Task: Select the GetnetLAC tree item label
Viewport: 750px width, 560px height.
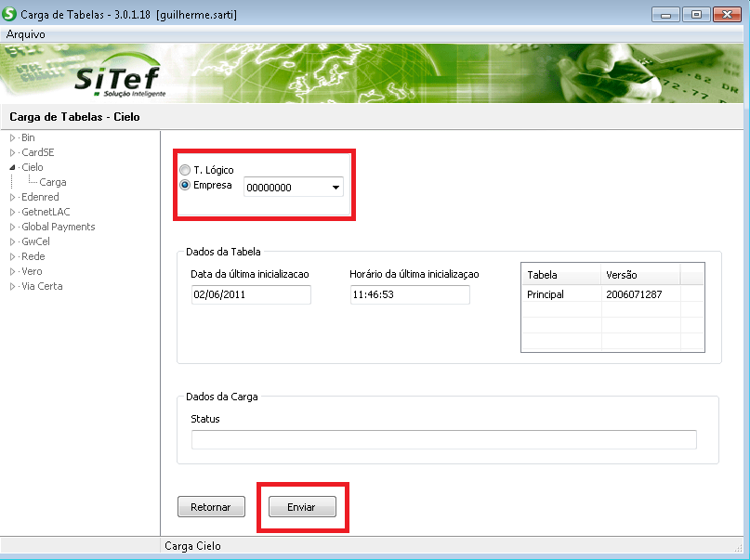Action: point(46,212)
